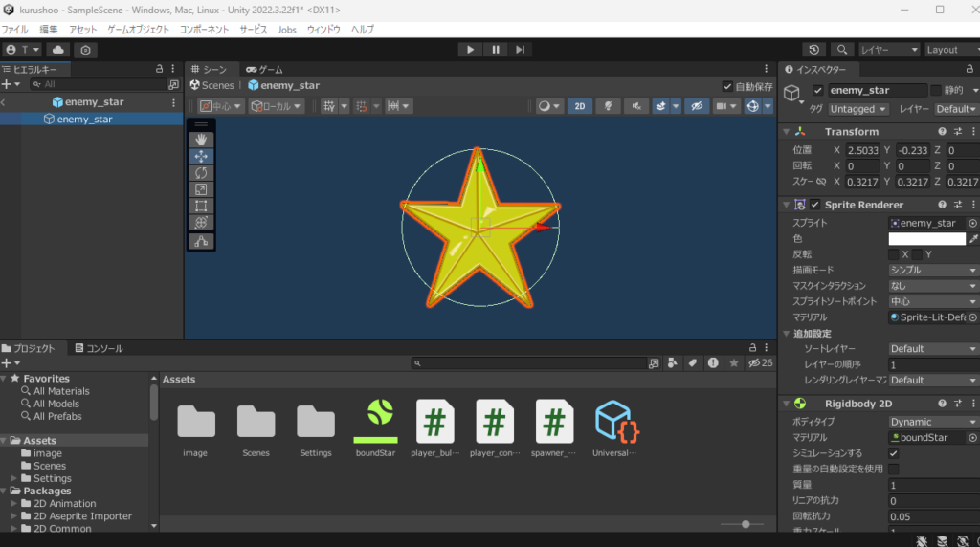980x547 pixels.
Task: Open the Untagged tag dropdown
Action: click(858, 109)
